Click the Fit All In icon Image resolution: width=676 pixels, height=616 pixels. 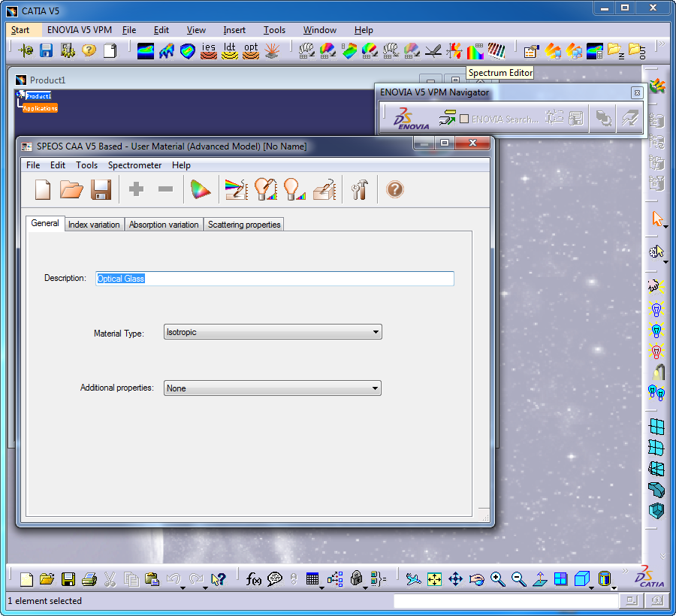(x=435, y=579)
